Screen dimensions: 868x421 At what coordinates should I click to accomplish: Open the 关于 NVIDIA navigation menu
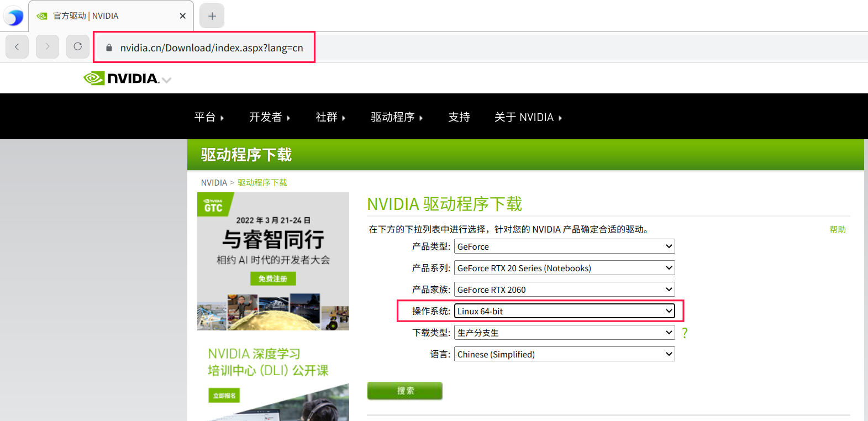pyautogui.click(x=528, y=117)
